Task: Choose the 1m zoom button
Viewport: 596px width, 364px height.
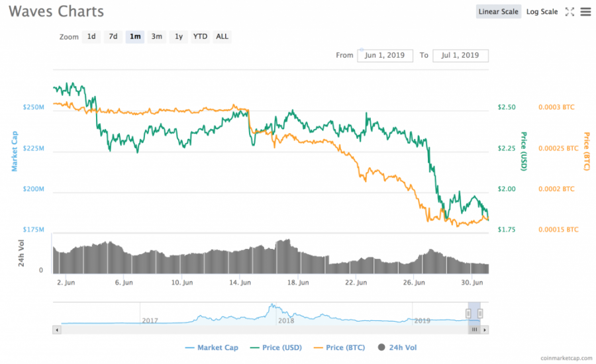Action: point(135,36)
